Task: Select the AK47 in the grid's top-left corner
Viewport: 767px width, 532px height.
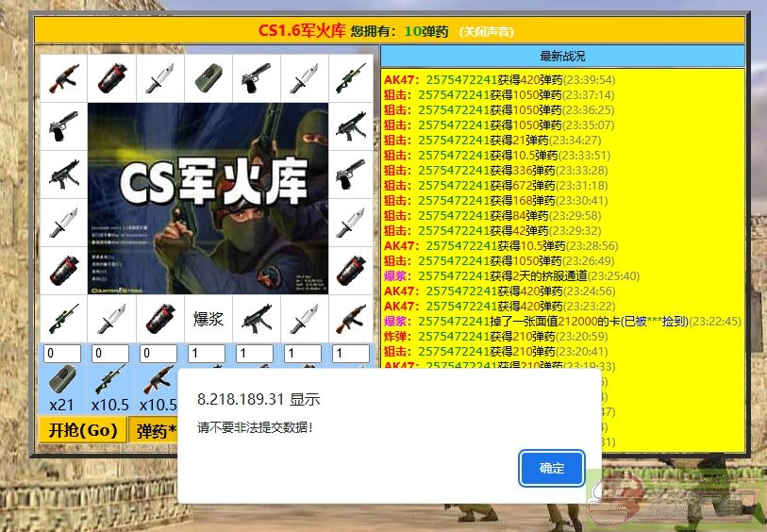Action: point(63,78)
